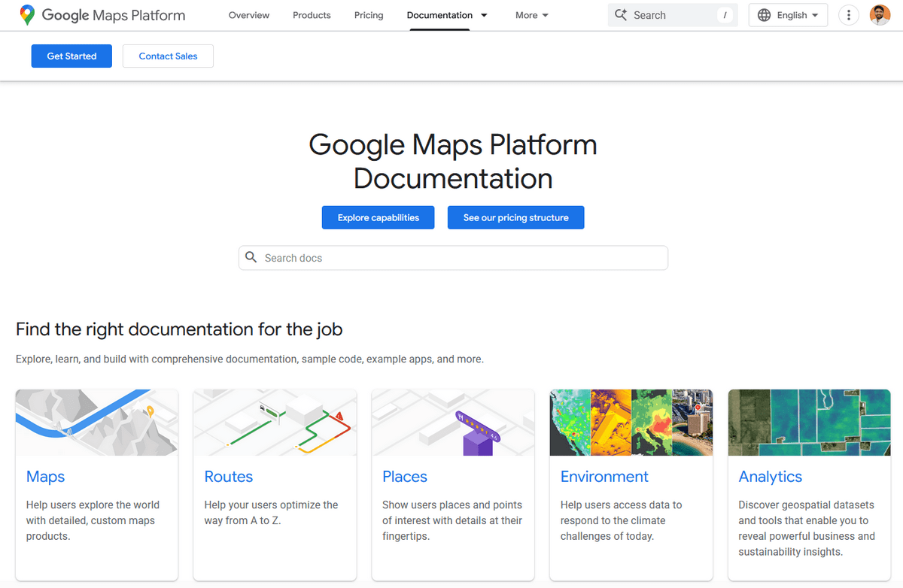
Task: Focus the header Search field
Action: 673,15
